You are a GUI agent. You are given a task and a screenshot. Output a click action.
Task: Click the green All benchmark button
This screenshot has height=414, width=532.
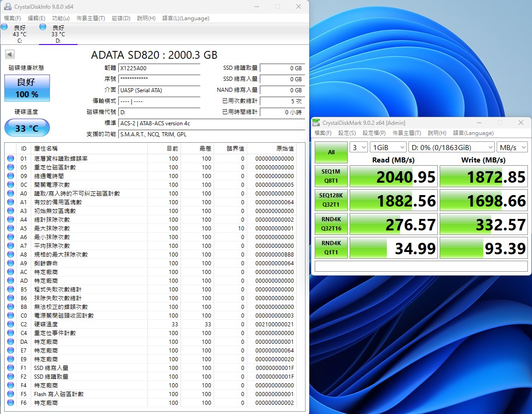click(331, 152)
